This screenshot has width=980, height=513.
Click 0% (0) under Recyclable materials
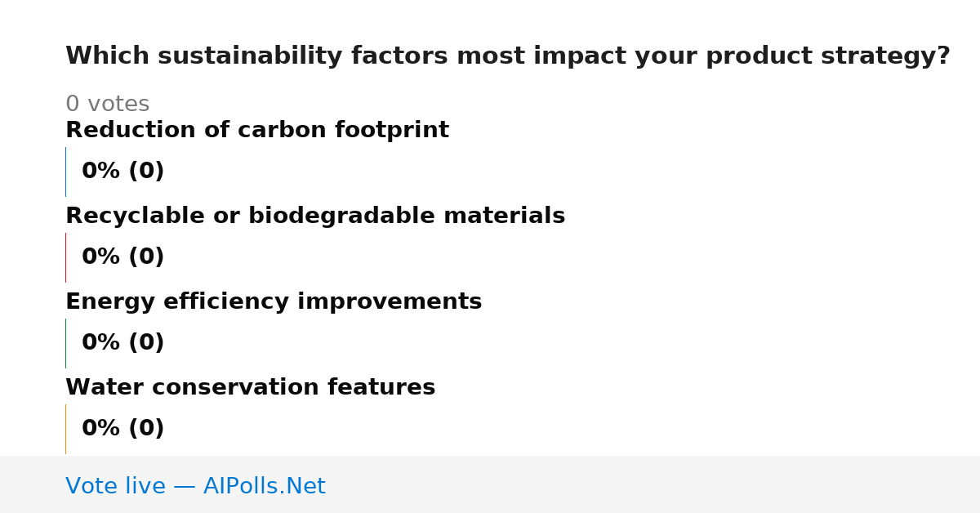[x=122, y=257]
